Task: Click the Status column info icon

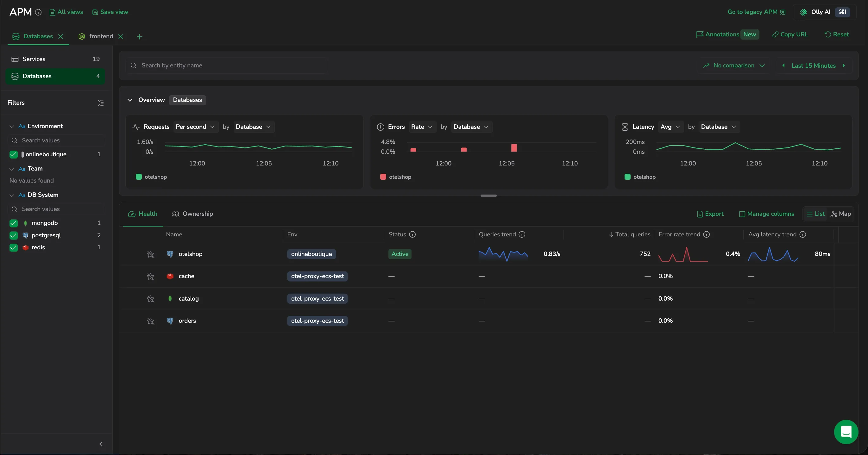Action: [412, 234]
